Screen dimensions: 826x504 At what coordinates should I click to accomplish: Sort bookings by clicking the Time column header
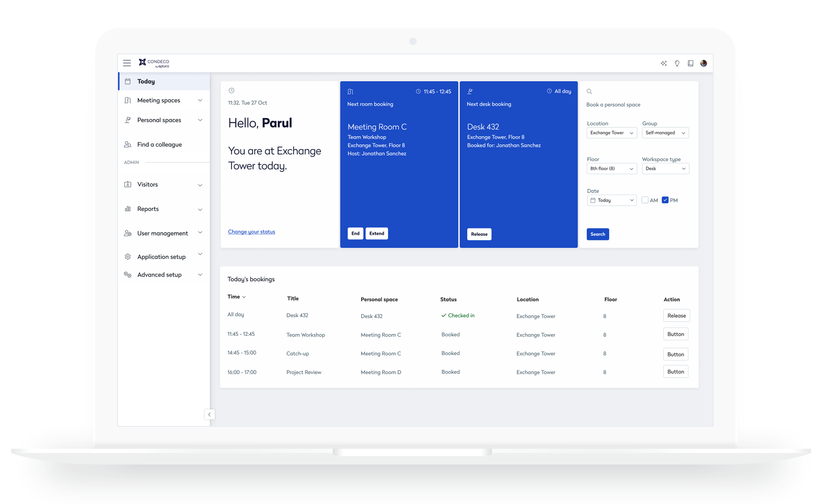236,296
